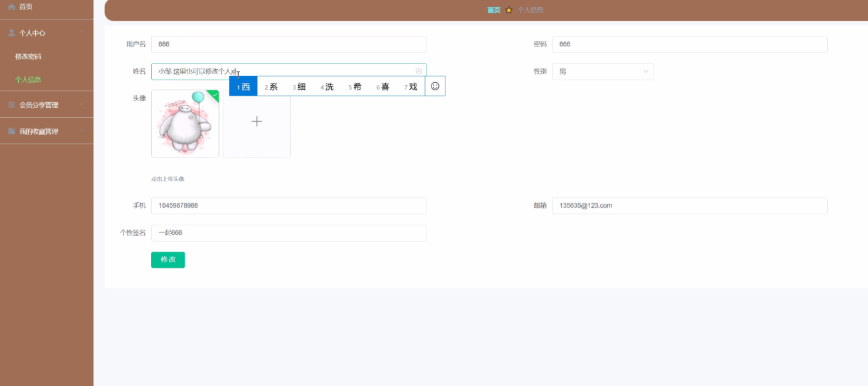Choose IME candidate 系
The width and height of the screenshot is (868, 386).
[272, 87]
